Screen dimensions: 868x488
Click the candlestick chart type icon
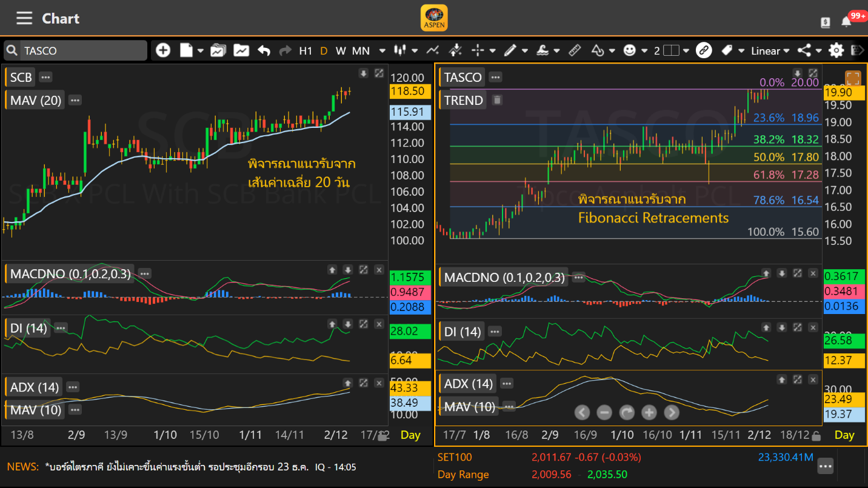[x=400, y=50]
